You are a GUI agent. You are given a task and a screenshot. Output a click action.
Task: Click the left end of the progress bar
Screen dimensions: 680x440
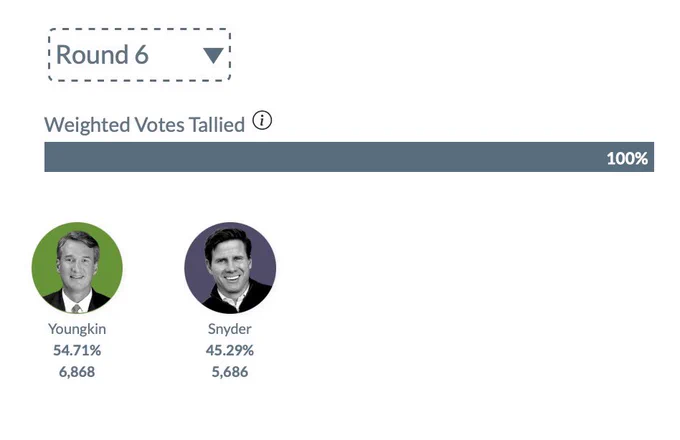(52, 157)
